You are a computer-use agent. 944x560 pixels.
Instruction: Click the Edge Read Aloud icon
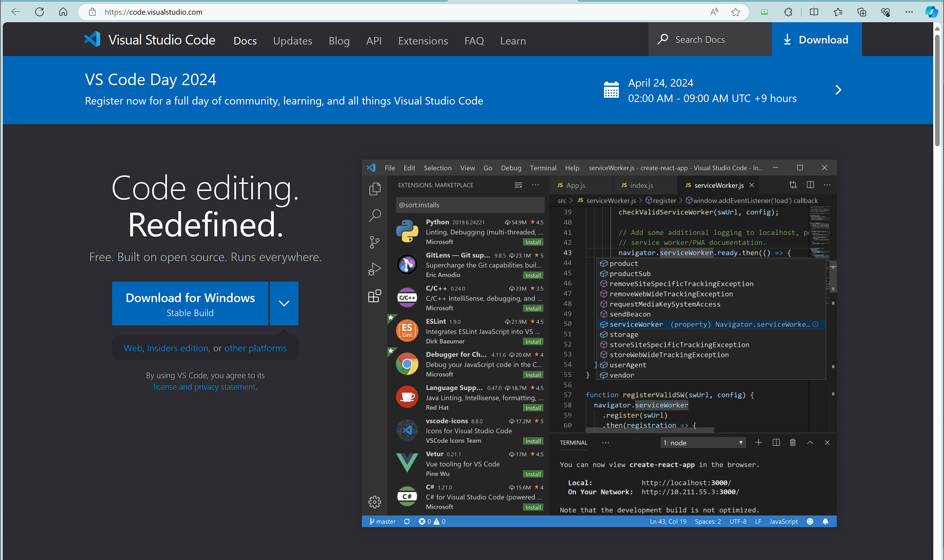point(714,12)
